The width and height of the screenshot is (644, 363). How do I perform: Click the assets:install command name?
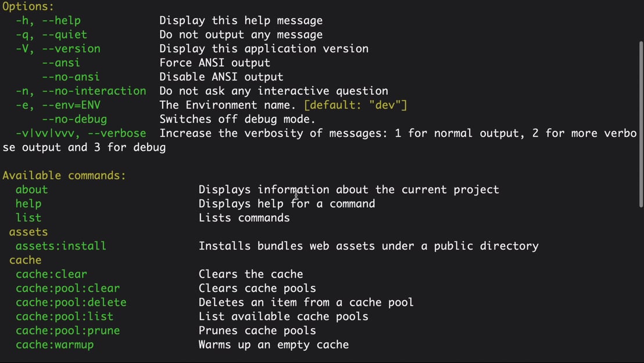pos(61,246)
